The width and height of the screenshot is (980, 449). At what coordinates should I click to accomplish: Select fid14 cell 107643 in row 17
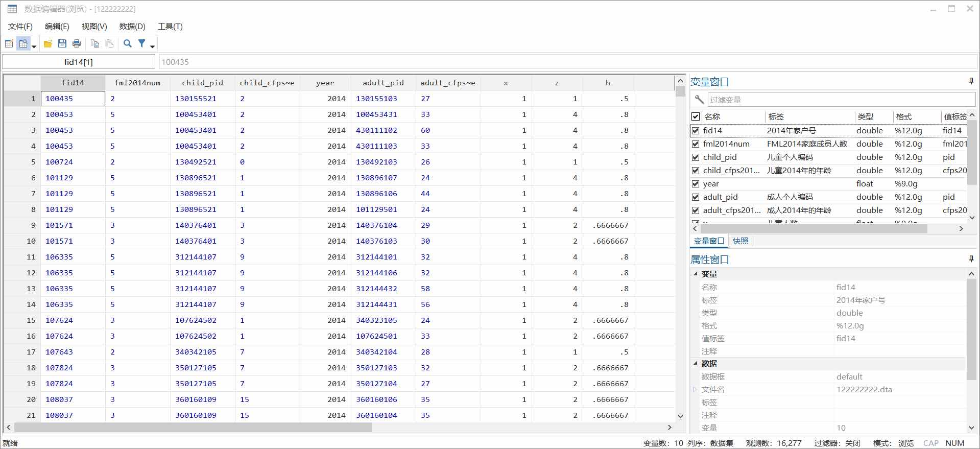73,352
